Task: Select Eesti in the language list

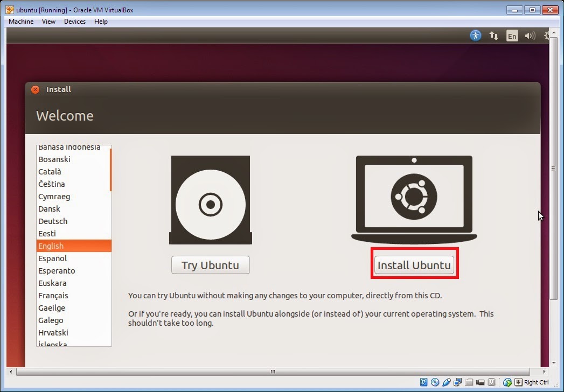Action: pyautogui.click(x=74, y=234)
